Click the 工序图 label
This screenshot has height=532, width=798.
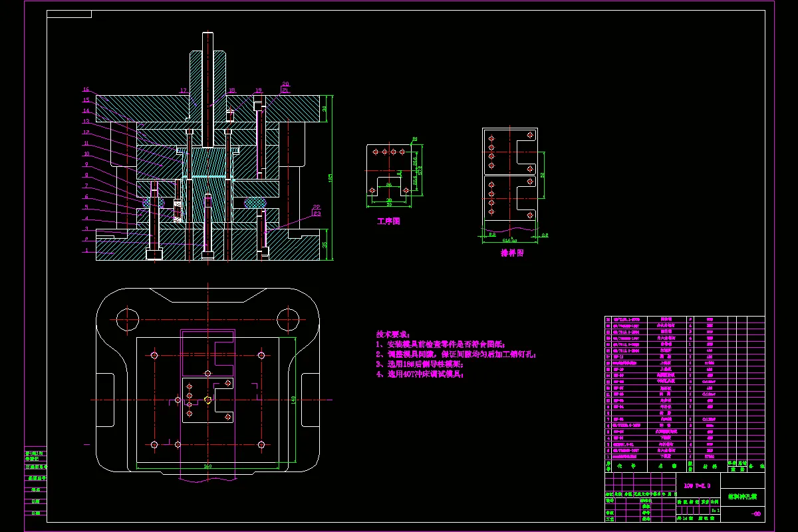pos(388,221)
